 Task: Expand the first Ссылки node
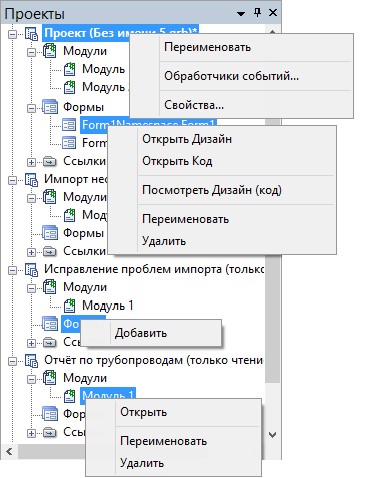tap(31, 162)
